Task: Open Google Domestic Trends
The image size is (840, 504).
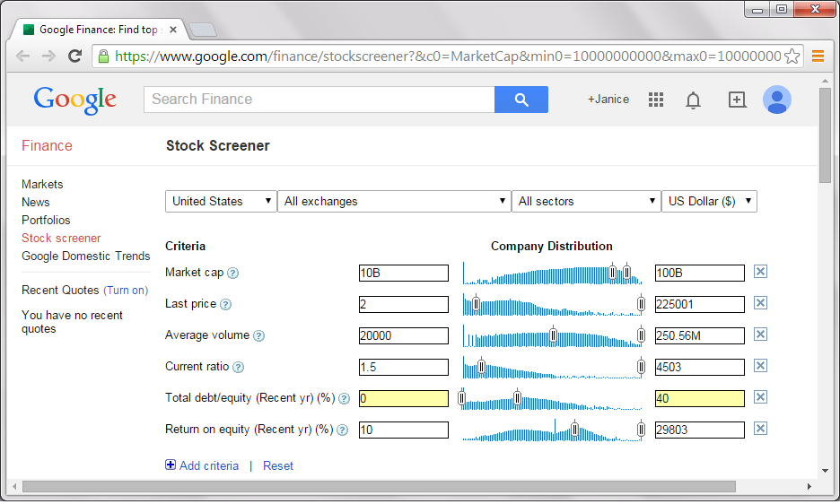Action: [86, 256]
